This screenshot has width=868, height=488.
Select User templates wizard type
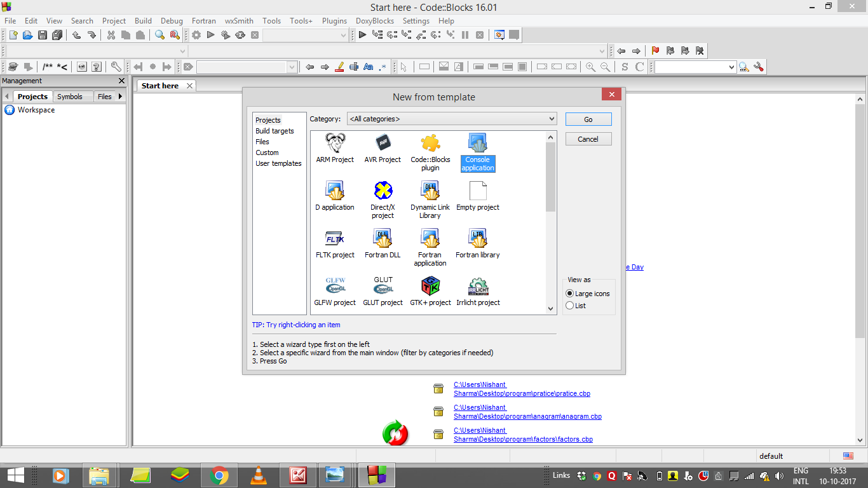(x=278, y=163)
